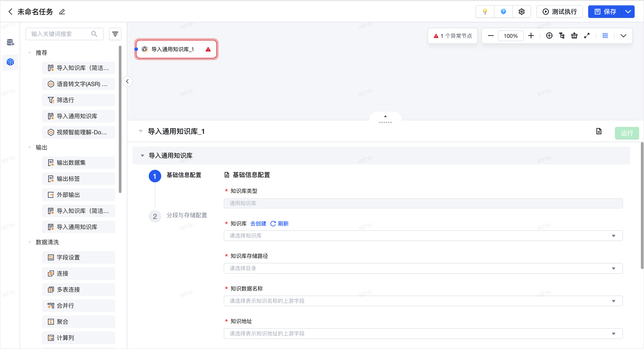Screen dimensions: 644x349
Task: Collapse the 导入通用知识库 section header
Action: 142,156
